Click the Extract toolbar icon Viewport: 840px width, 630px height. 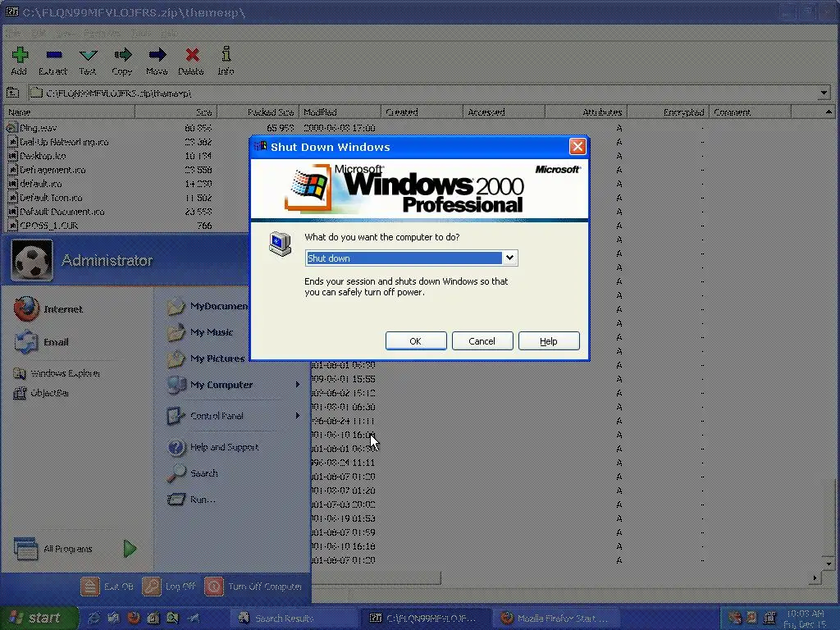tap(53, 61)
